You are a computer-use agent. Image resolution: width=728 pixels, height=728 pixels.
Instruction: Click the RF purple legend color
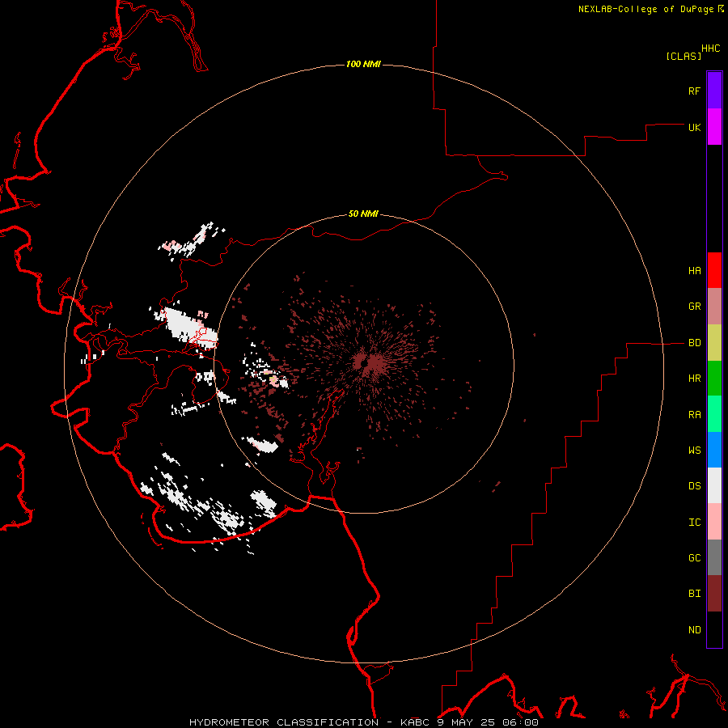[x=714, y=91]
